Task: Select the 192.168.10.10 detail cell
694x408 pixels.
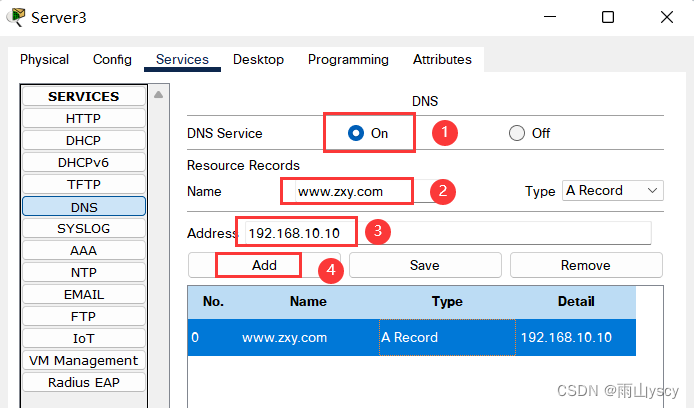Action: tap(575, 338)
